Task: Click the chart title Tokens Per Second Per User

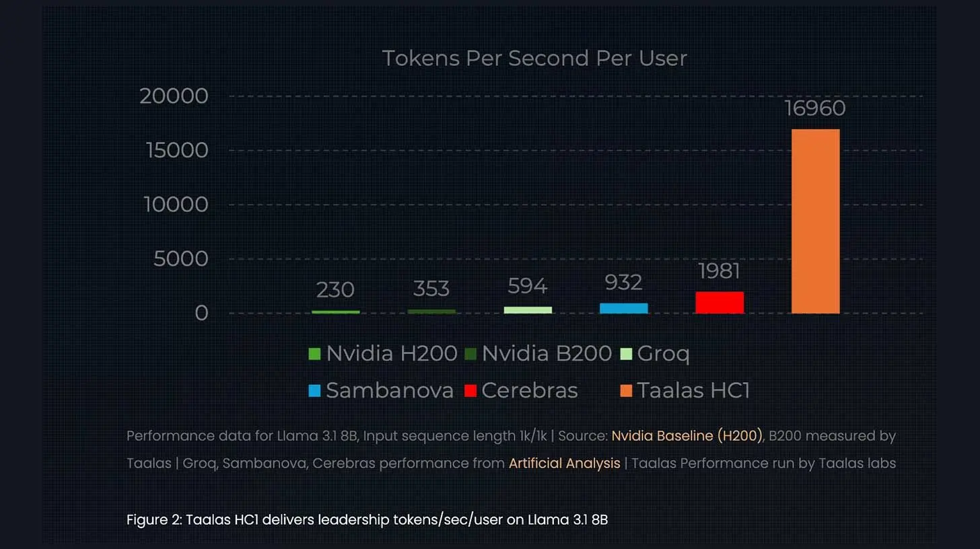Action: tap(534, 59)
